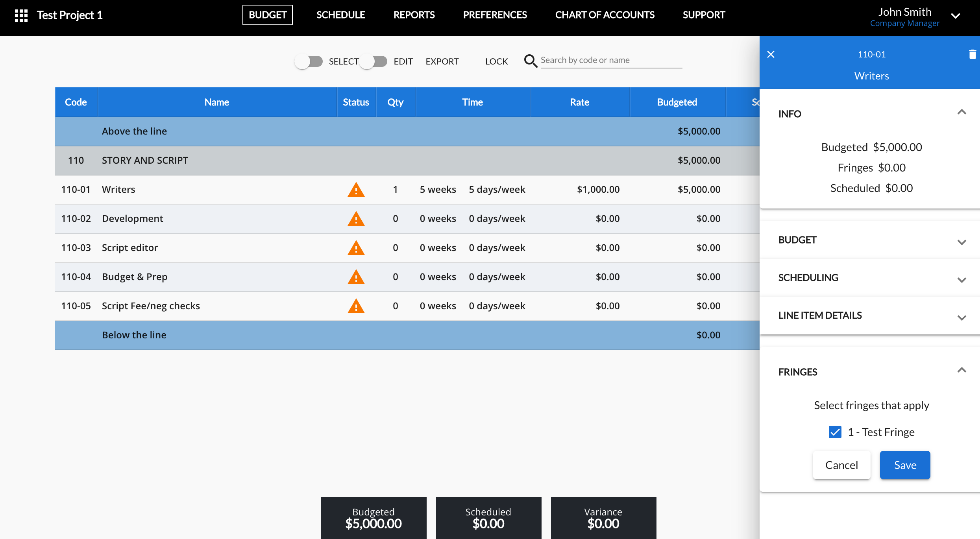Go to CHART OF ACCOUNTS tab
The image size is (980, 539).
tap(605, 15)
